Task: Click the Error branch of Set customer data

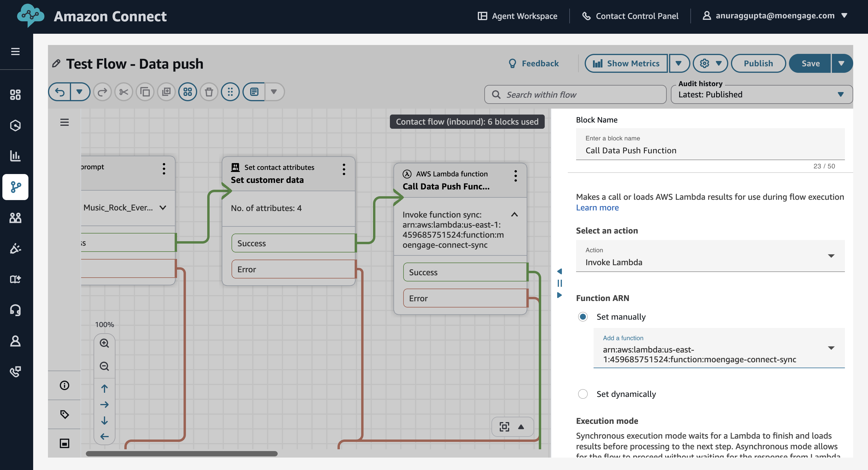Action: (293, 269)
